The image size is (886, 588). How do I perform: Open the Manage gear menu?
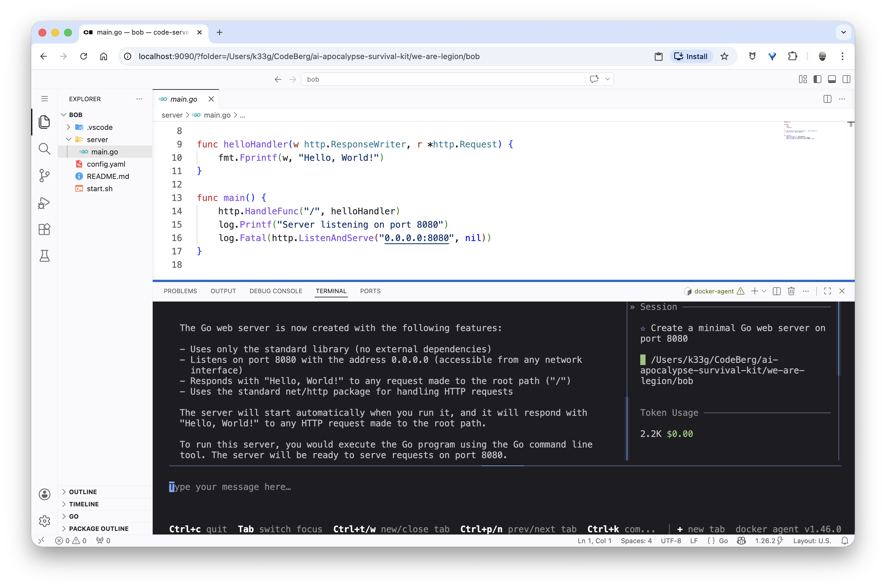pos(44,521)
